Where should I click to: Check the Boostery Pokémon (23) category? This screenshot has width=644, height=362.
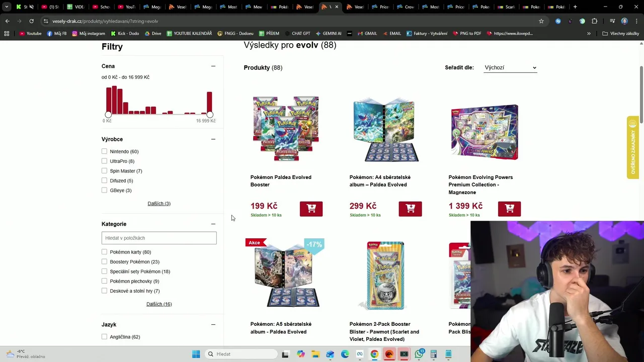[x=104, y=261]
